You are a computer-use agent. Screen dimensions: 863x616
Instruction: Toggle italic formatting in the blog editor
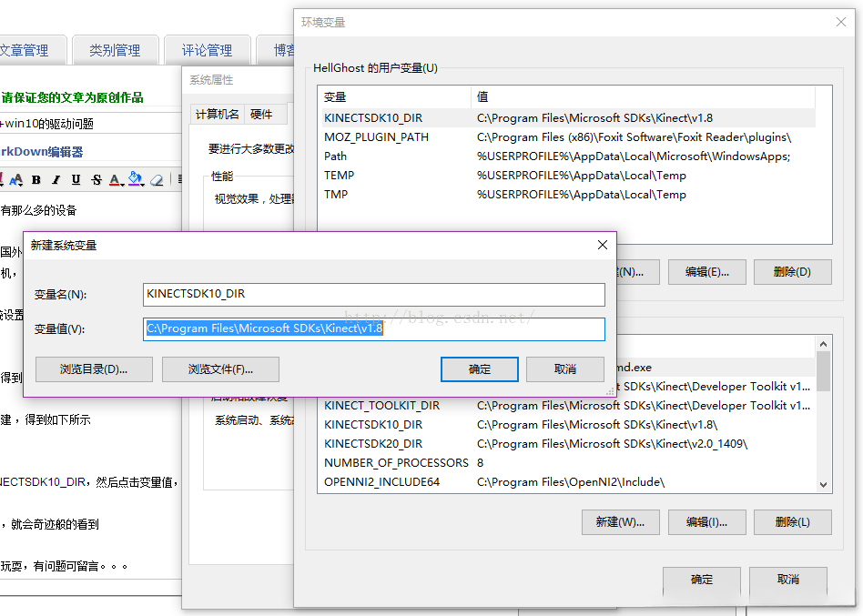point(56,180)
